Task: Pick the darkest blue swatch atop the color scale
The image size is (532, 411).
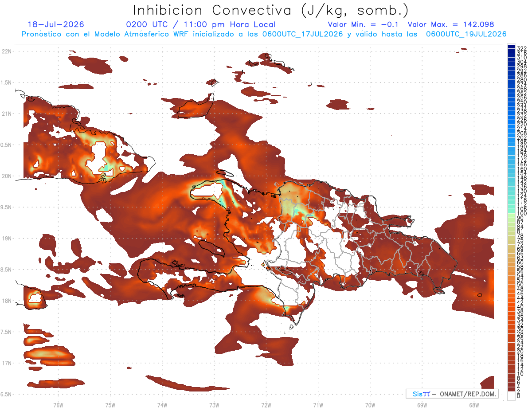Action: pos(512,46)
